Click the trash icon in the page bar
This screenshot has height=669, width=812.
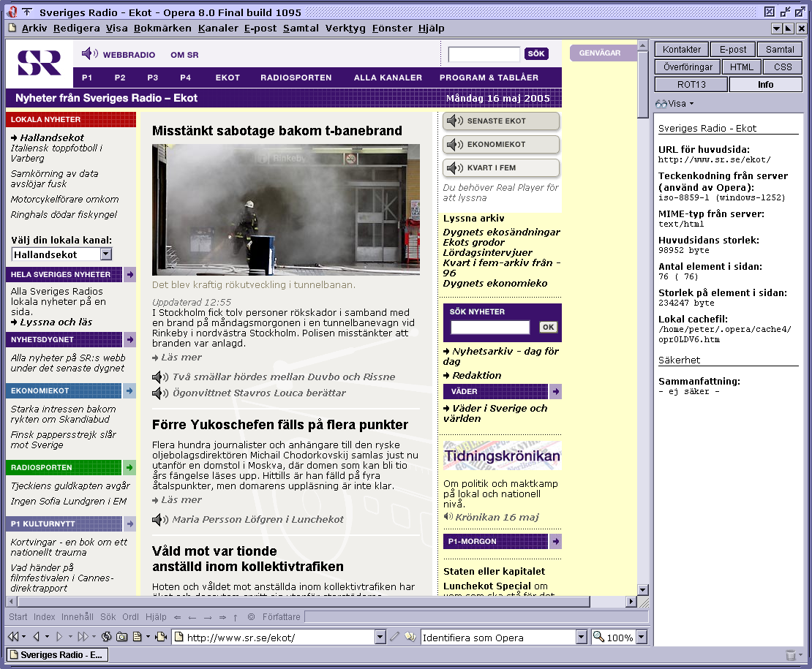click(x=791, y=654)
